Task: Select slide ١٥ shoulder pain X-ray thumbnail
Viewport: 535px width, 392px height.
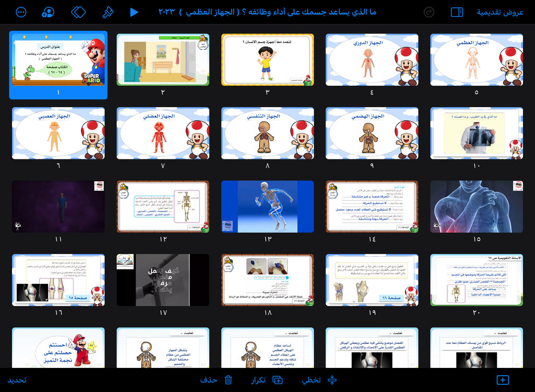Action: click(x=476, y=206)
